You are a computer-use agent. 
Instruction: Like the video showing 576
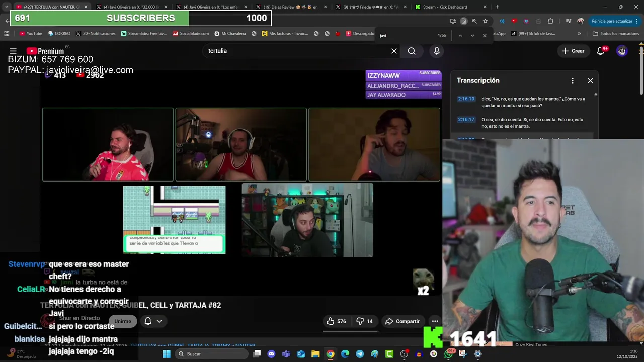tap(336, 321)
